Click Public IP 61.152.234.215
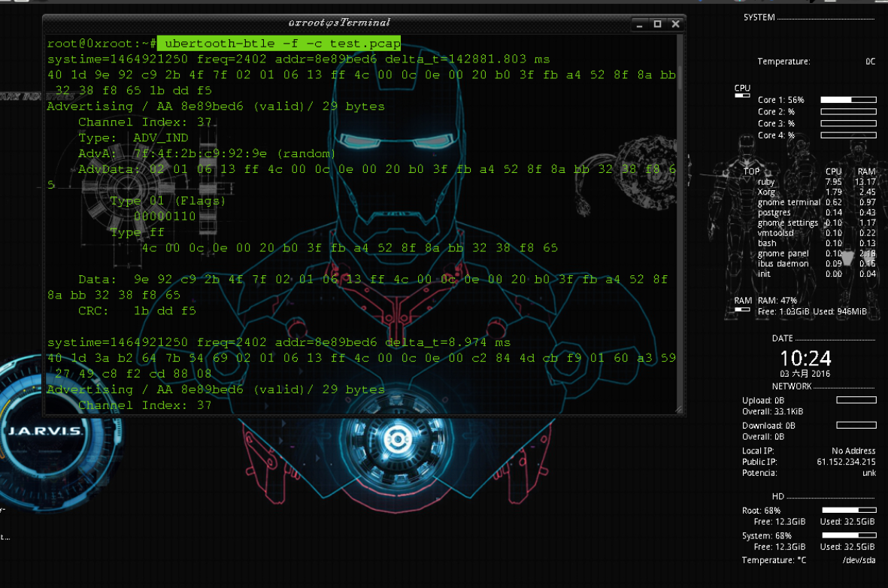This screenshot has height=588, width=888. pos(846,462)
